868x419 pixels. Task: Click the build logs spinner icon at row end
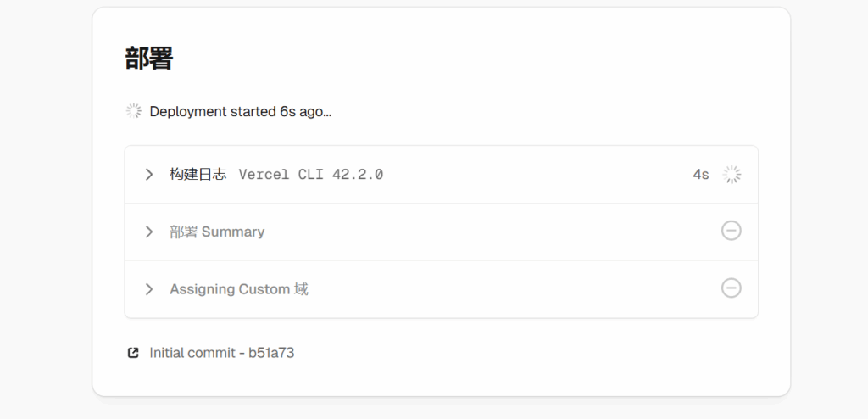(732, 175)
